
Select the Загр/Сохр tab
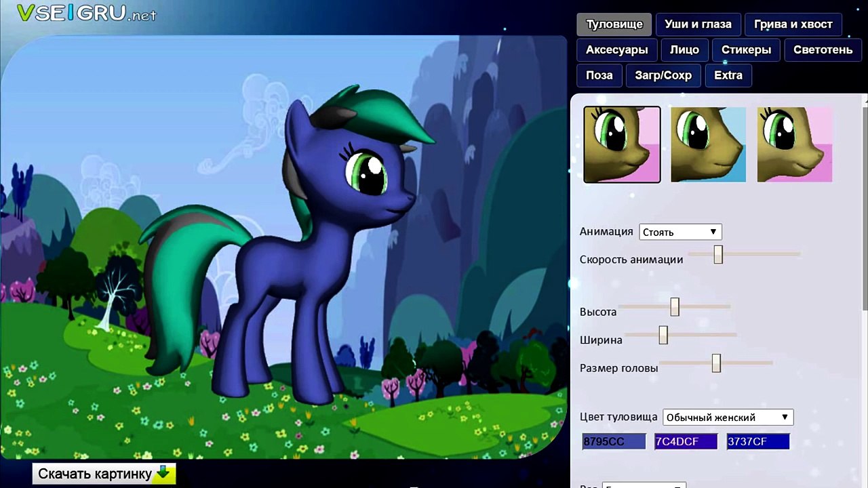[x=663, y=75]
